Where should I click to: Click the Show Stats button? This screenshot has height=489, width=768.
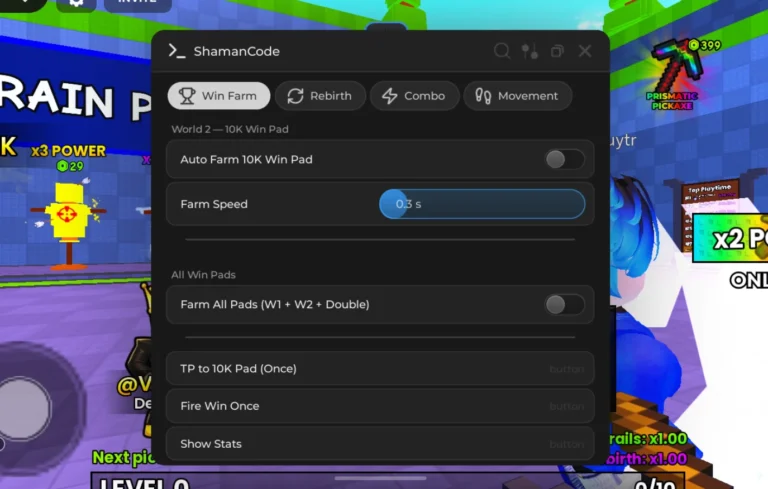coord(380,443)
